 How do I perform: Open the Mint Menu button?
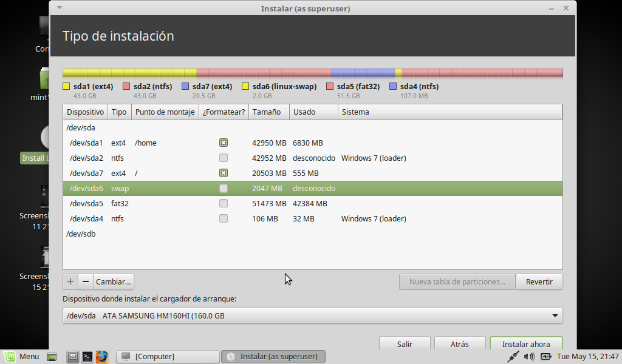[x=22, y=357]
